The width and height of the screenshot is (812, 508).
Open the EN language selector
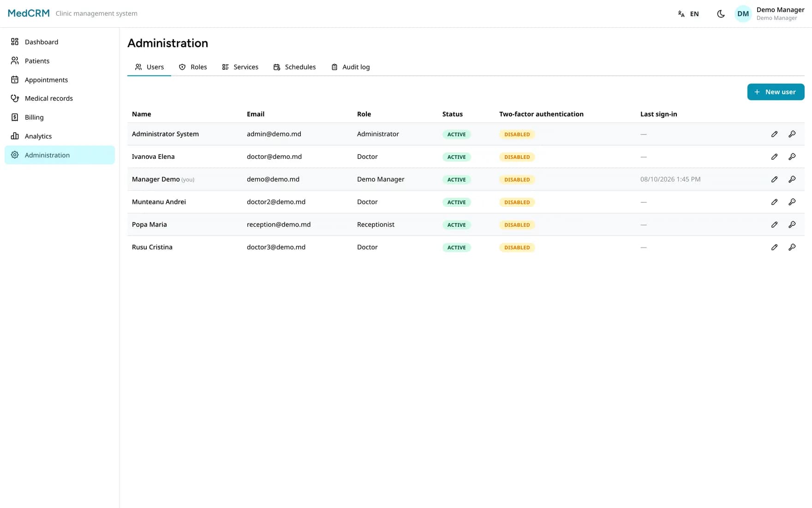pyautogui.click(x=688, y=14)
